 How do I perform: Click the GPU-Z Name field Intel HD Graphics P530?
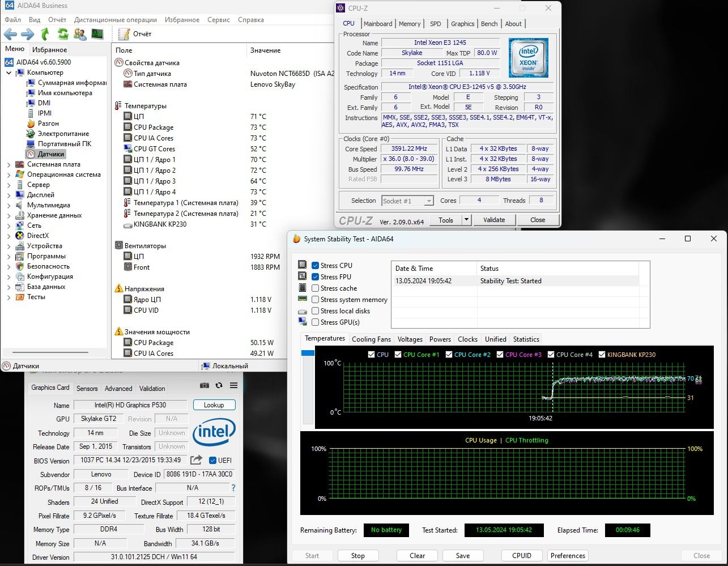[131, 405]
